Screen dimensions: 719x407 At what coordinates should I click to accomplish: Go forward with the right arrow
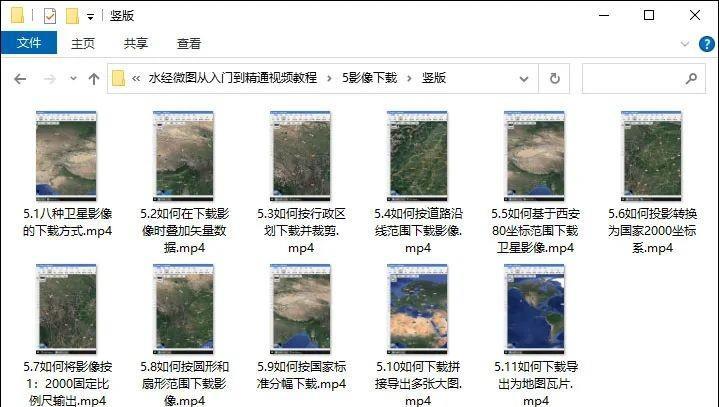50,79
